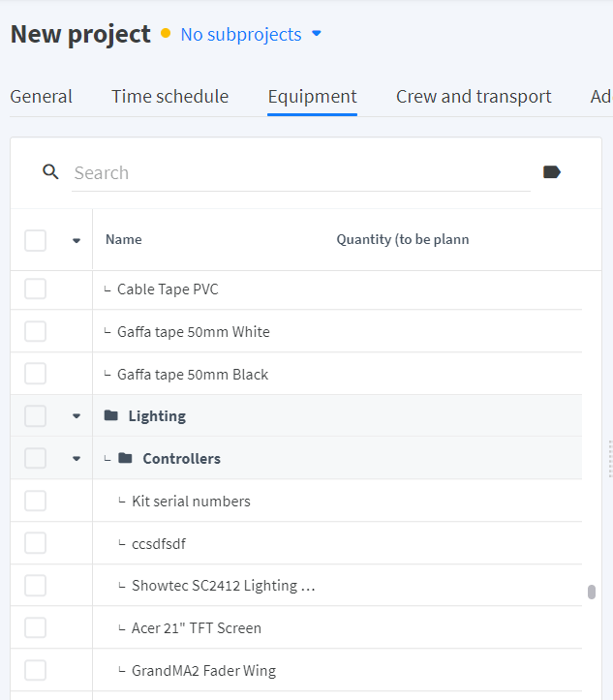Toggle the select-all header checkbox
This screenshot has width=613, height=700.
(x=35, y=240)
